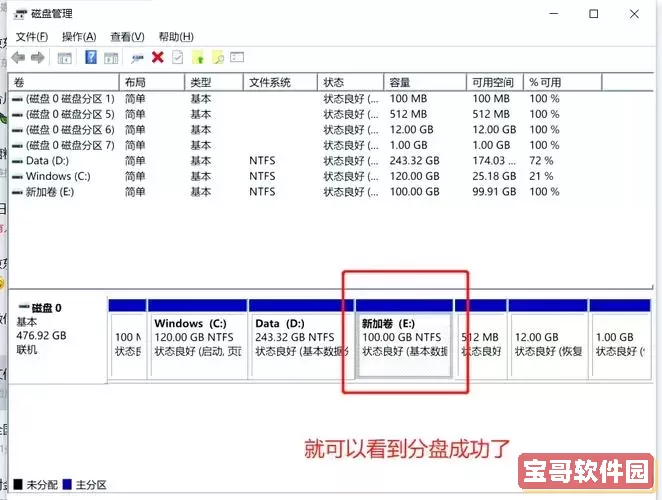Click the disk management app icon in title bar
This screenshot has width=662, height=500.
click(x=20, y=14)
